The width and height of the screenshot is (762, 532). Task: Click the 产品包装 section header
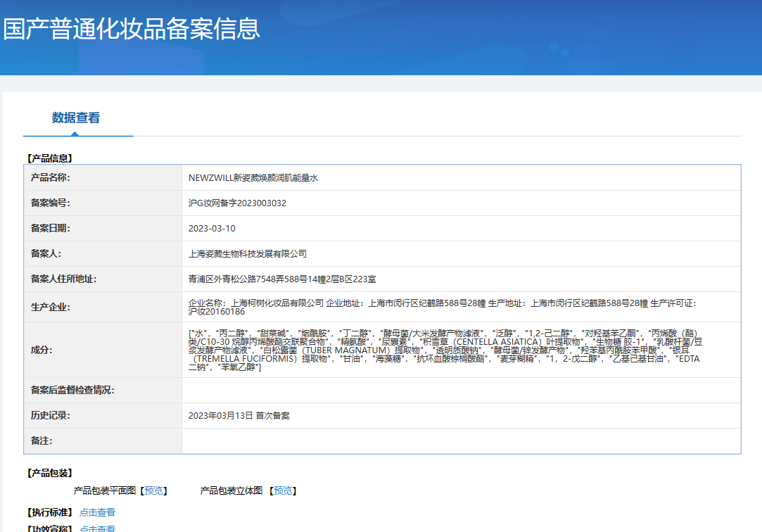[x=48, y=474]
